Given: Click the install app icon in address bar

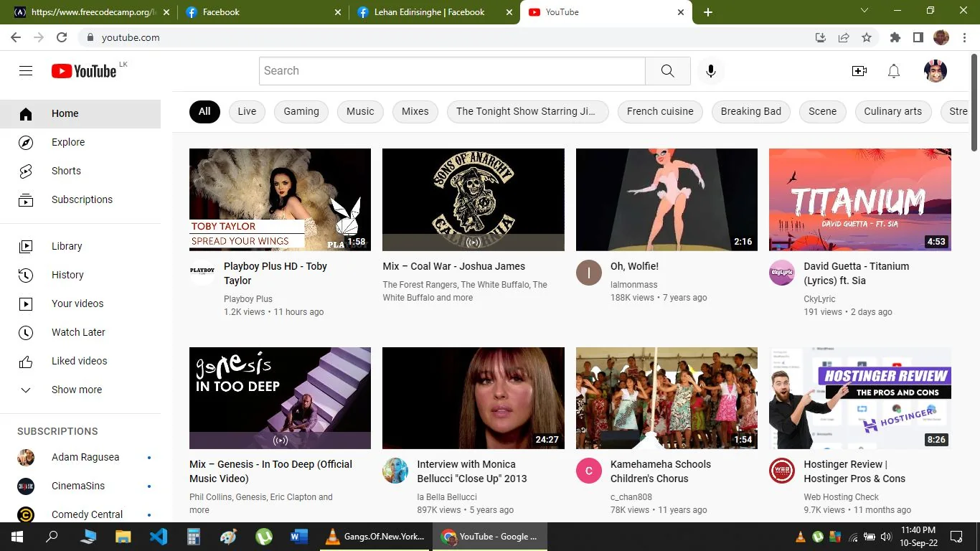Looking at the screenshot, I should (x=821, y=37).
